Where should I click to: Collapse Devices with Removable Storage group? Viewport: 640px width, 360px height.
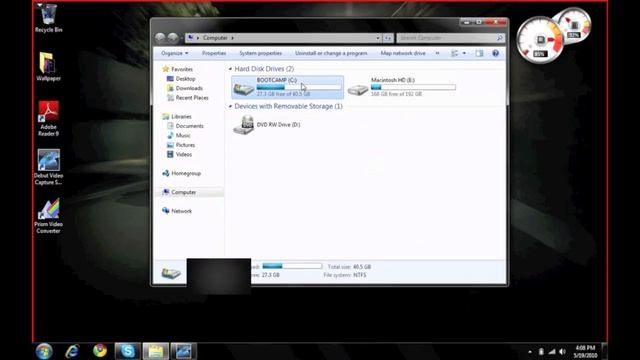[x=230, y=106]
